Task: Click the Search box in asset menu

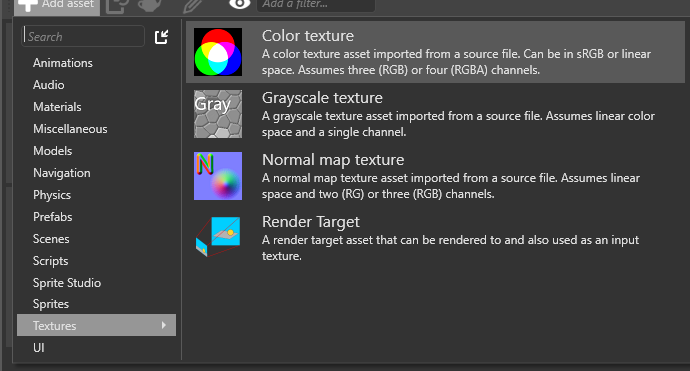Action: click(83, 37)
